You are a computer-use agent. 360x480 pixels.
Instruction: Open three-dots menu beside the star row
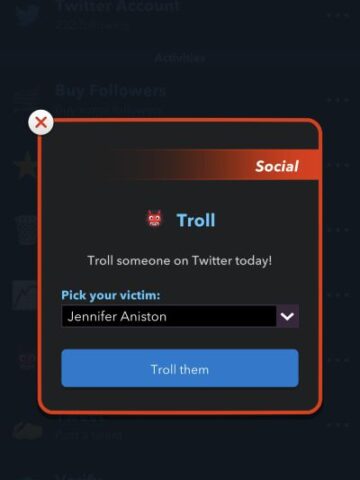tap(338, 165)
